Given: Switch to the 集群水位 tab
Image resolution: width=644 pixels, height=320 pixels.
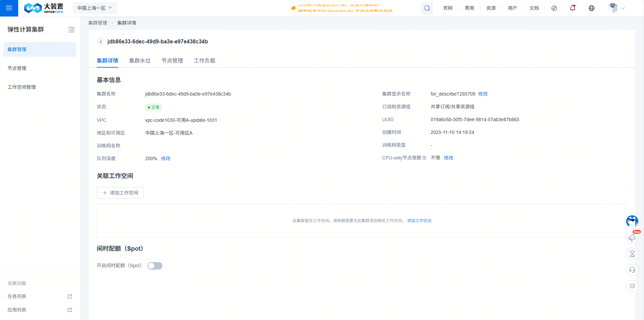Looking at the screenshot, I should (x=140, y=61).
